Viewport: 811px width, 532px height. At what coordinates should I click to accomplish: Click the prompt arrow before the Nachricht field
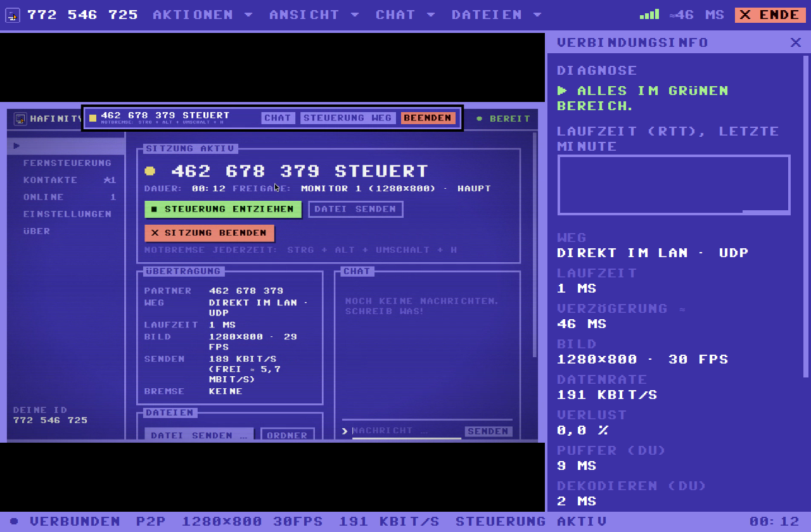(x=345, y=431)
